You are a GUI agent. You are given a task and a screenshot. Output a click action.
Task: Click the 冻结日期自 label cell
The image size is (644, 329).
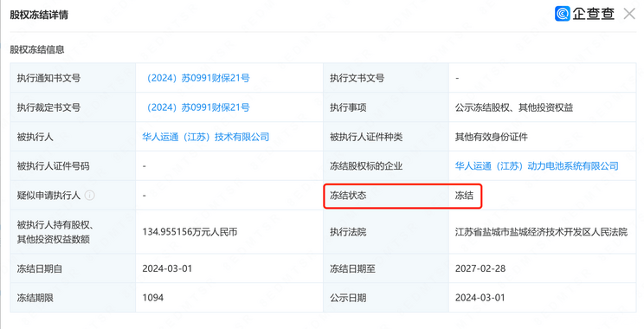(x=73, y=268)
